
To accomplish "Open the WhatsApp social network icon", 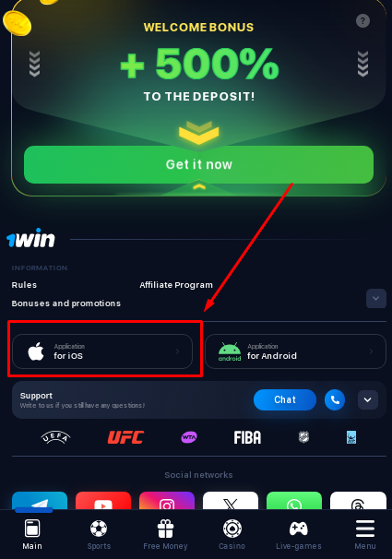I will pyautogui.click(x=294, y=501).
